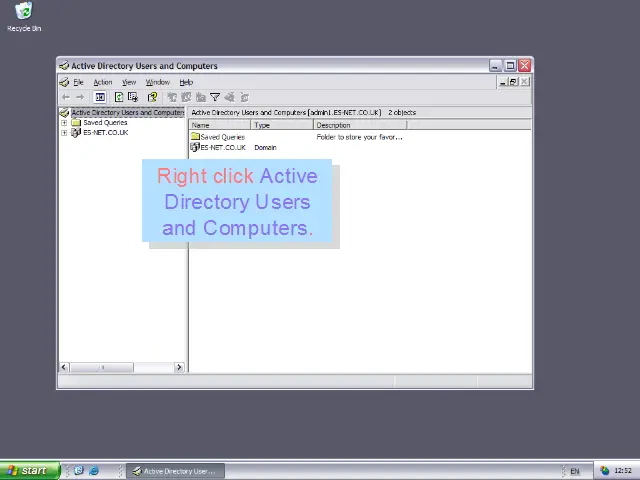
Task: Click the Forward arrow in the toolbar
Action: tap(80, 97)
